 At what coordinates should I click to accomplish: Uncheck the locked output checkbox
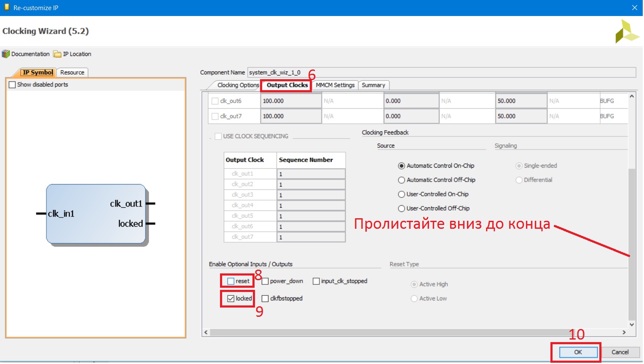231,298
